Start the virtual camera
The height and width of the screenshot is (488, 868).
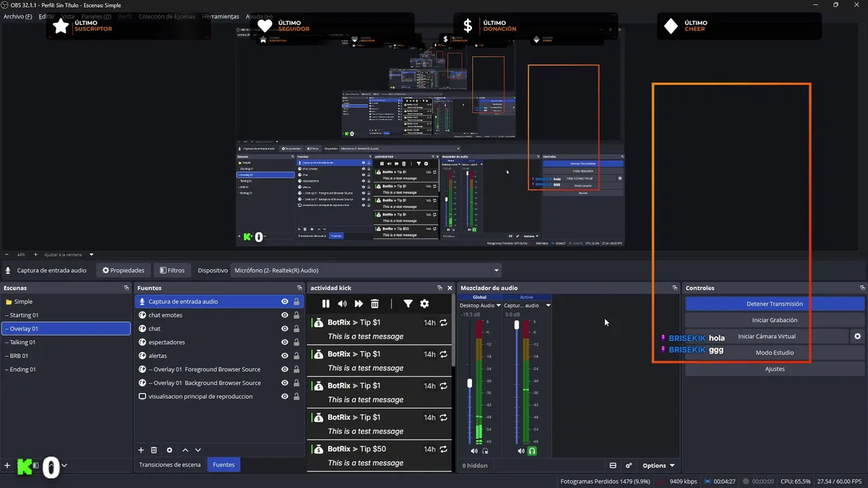click(766, 336)
